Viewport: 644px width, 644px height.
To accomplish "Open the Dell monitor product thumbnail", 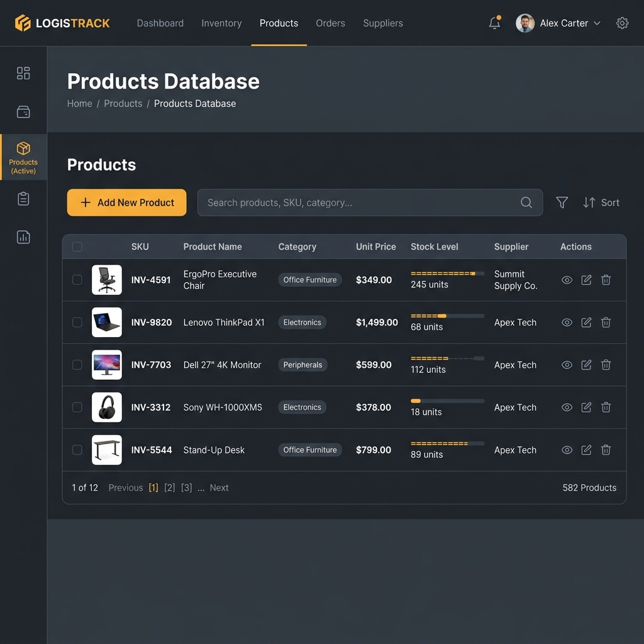I will tap(107, 365).
